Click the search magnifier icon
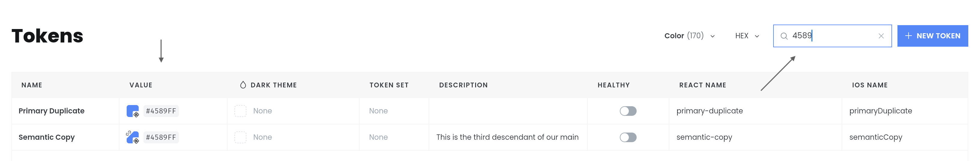 [x=784, y=36]
